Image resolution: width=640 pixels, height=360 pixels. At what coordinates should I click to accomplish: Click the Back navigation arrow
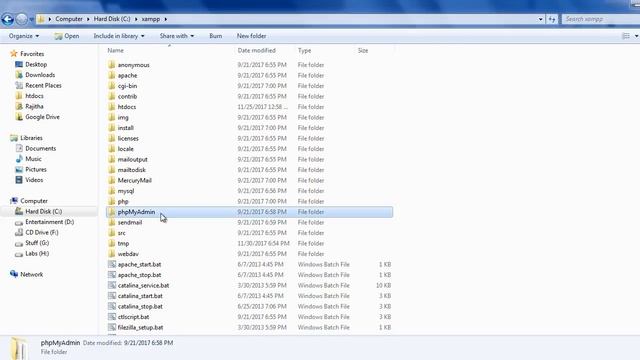pos(7,19)
